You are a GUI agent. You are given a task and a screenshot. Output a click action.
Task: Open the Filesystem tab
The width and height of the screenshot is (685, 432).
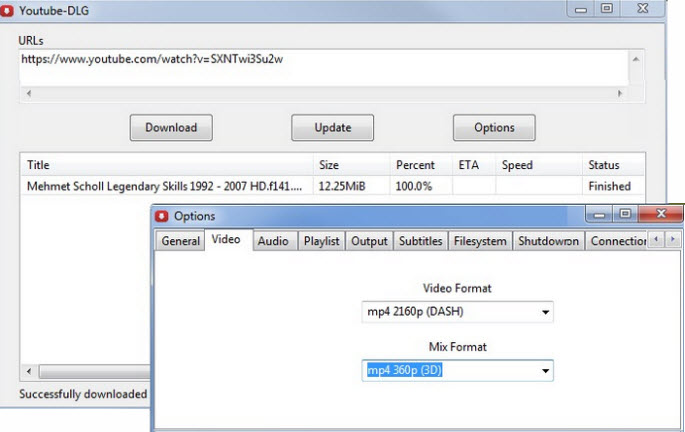[x=480, y=241]
